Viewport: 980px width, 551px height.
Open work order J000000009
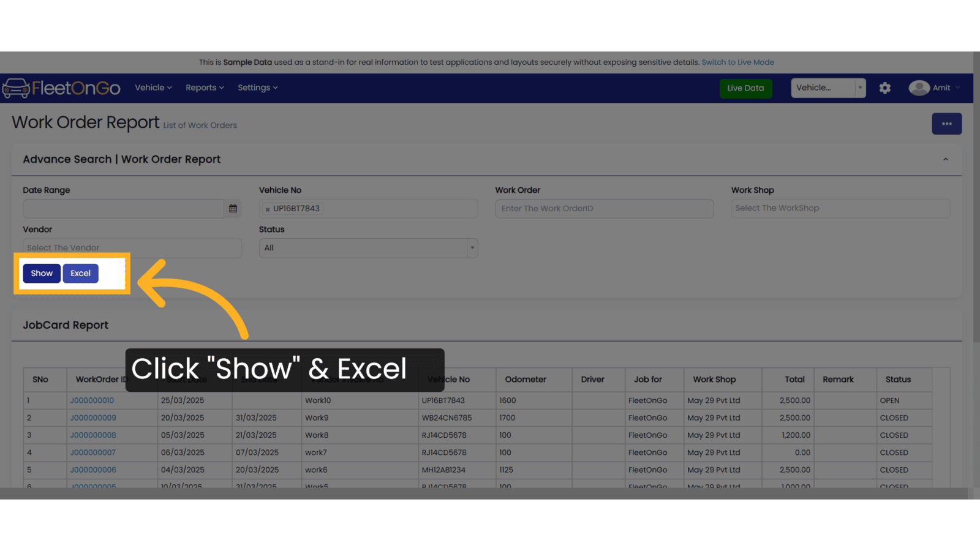93,418
